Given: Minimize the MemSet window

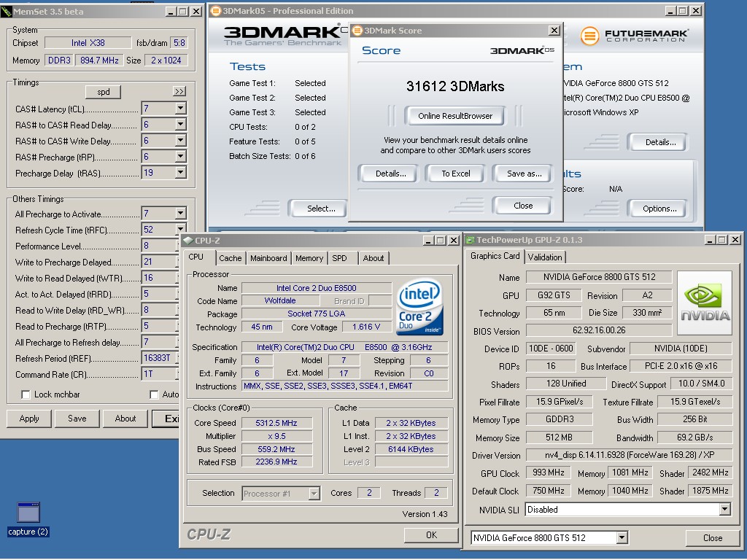Looking at the screenshot, I should point(171,12).
